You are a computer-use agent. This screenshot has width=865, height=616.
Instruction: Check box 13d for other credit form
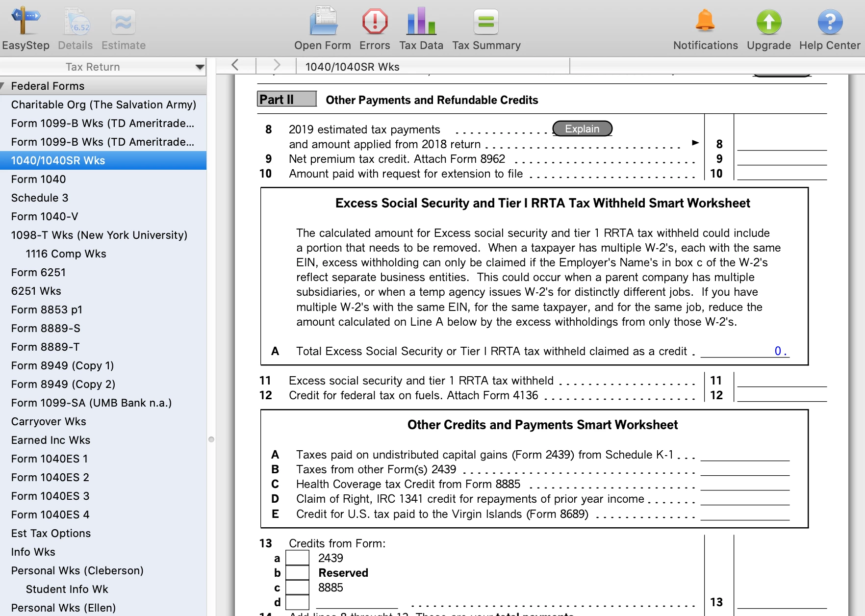click(297, 602)
